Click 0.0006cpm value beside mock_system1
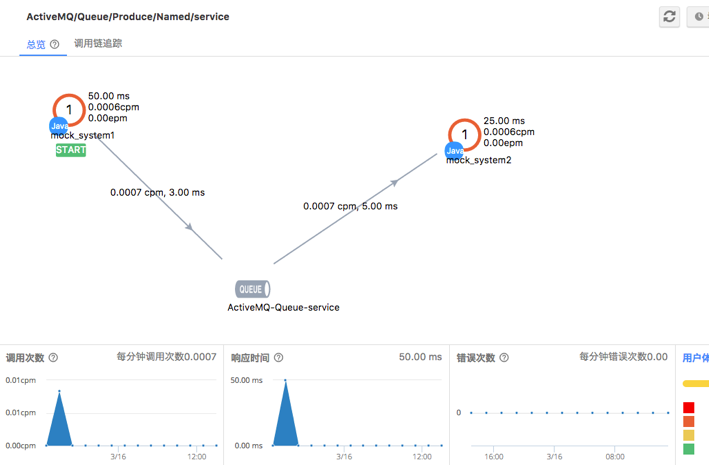This screenshot has height=465, width=709. (x=113, y=107)
